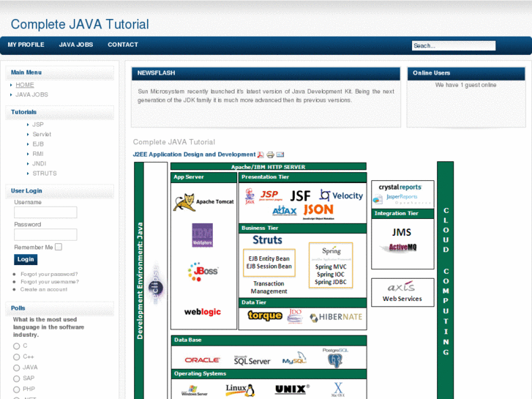This screenshot has width=532, height=399.
Task: Click the JBoss logo
Action: click(203, 272)
